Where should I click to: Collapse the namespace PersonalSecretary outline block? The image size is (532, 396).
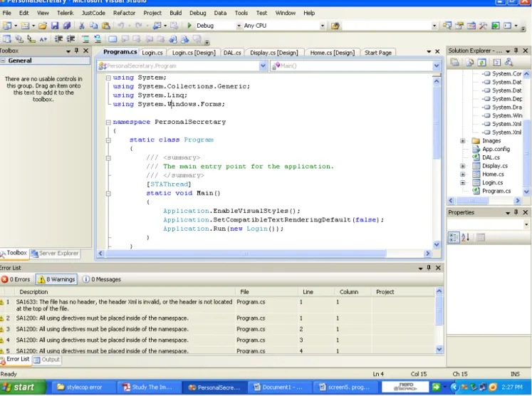(108, 123)
